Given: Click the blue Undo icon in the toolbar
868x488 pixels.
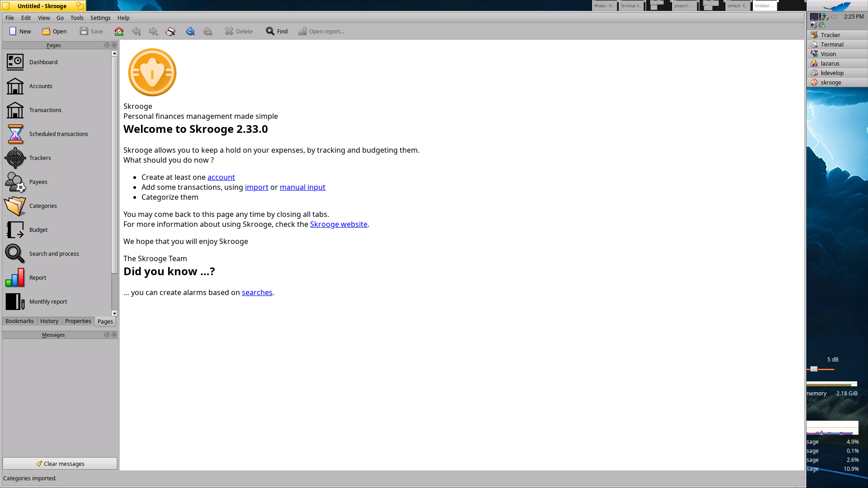Looking at the screenshot, I should [x=190, y=31].
